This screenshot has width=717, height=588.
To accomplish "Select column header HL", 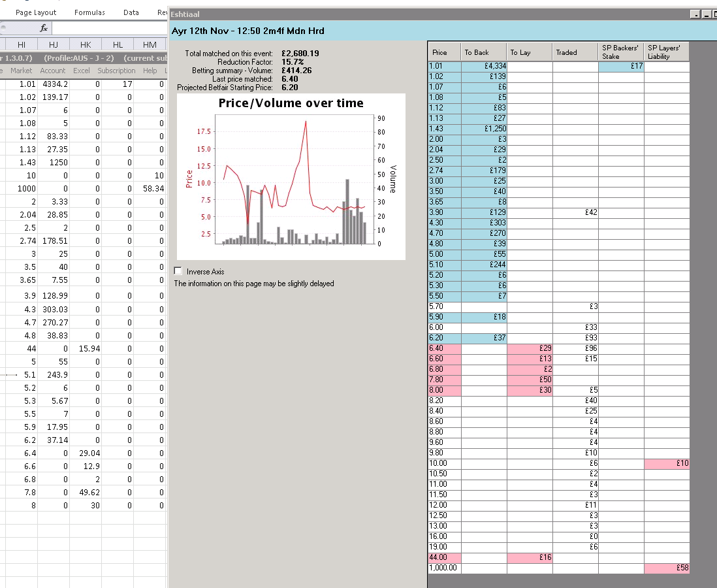I will click(118, 44).
